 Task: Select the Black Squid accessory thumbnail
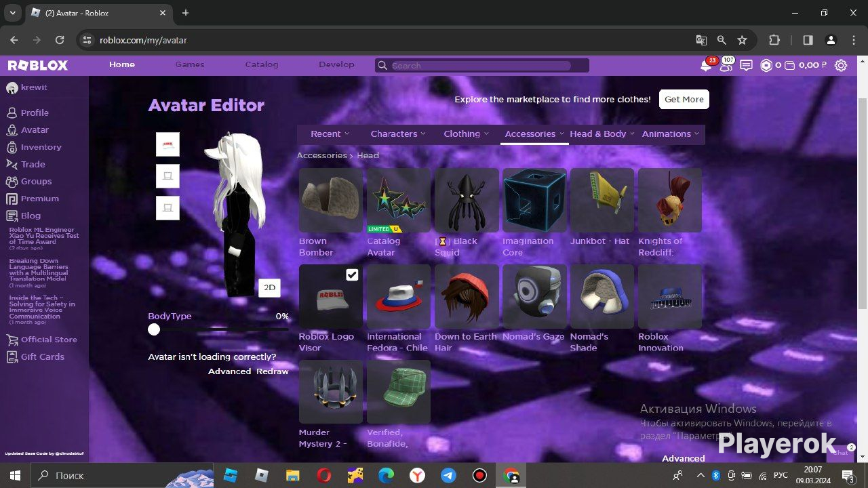(x=467, y=200)
